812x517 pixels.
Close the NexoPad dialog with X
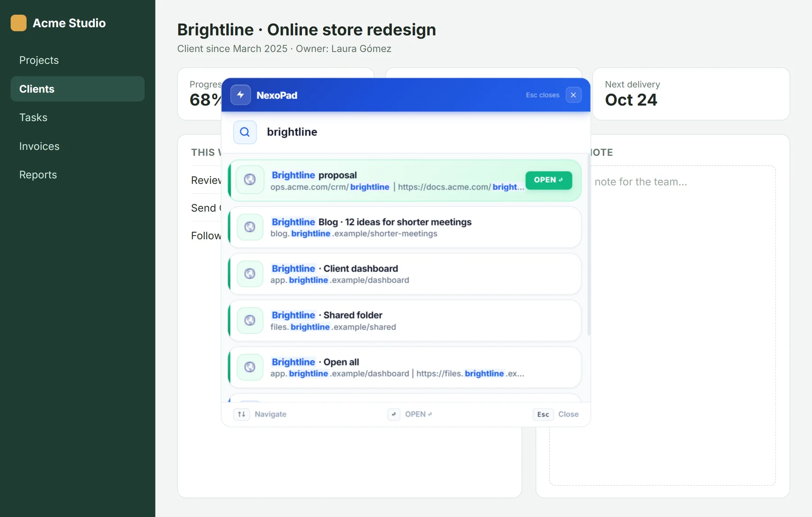click(573, 95)
